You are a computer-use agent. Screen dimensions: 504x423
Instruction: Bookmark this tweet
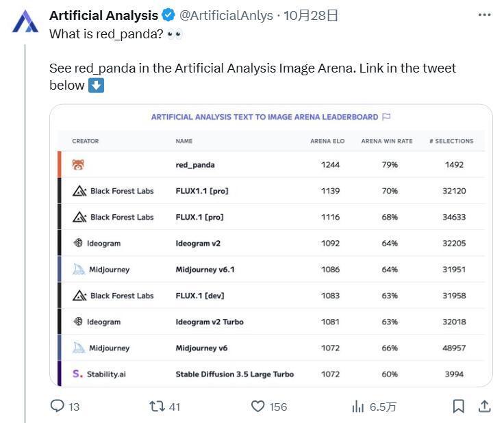(x=459, y=406)
